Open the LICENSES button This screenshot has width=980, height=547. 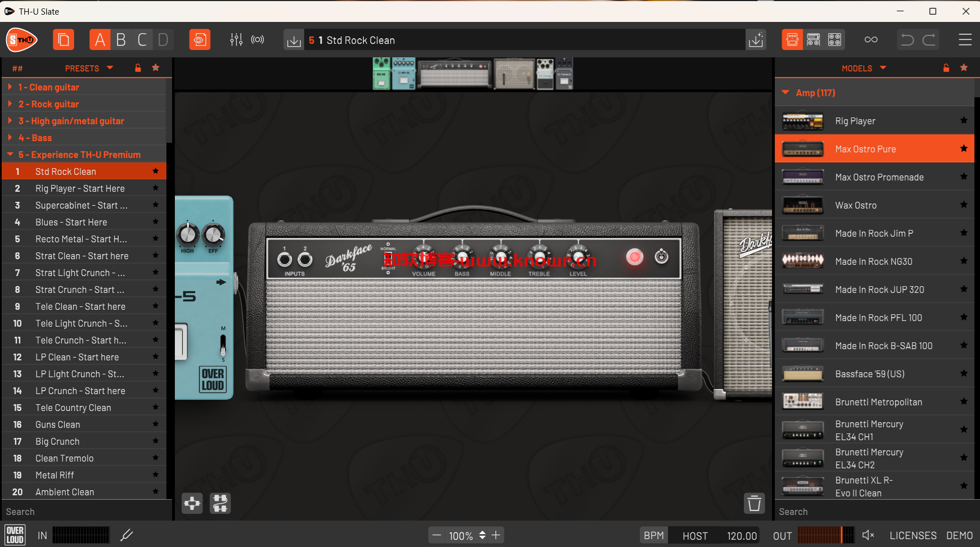click(913, 536)
